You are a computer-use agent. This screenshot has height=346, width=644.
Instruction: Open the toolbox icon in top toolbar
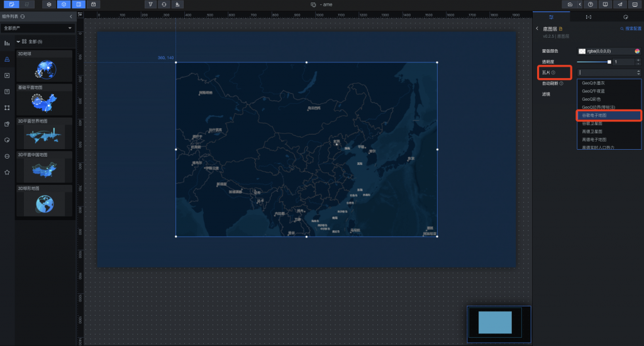point(93,4)
